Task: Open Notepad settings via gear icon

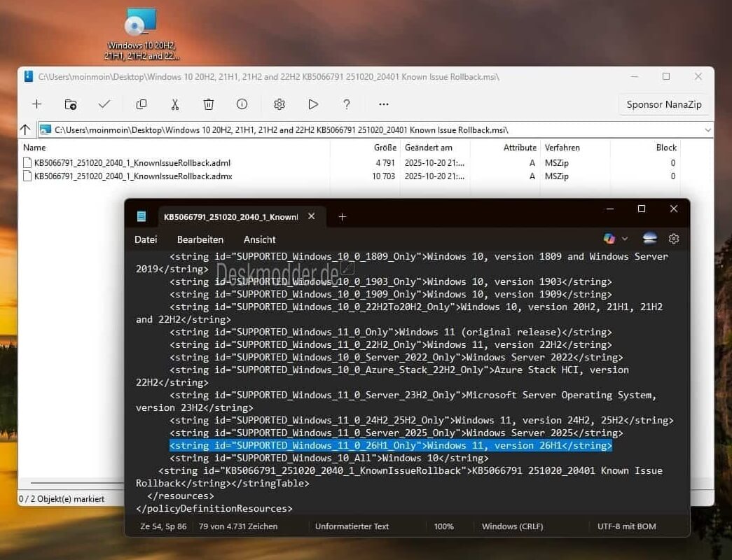Action: 673,239
